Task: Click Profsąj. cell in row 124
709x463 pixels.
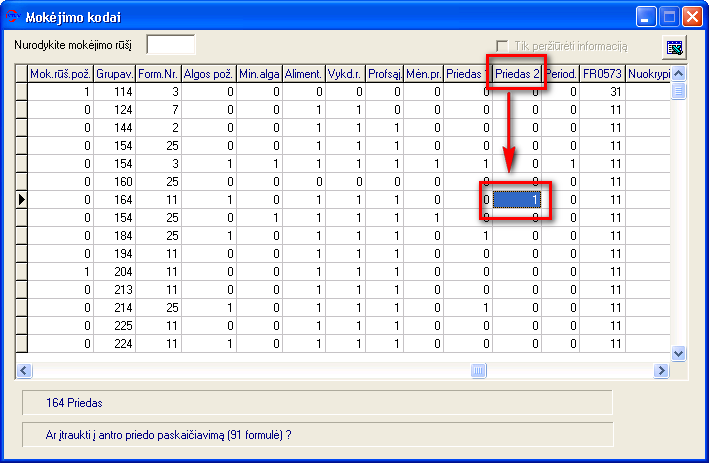Action: (x=385, y=110)
